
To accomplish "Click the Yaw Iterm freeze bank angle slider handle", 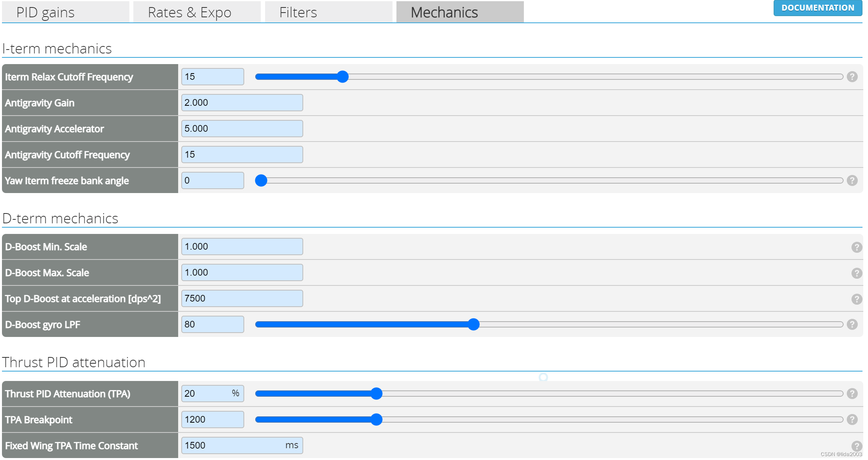I will pos(261,180).
